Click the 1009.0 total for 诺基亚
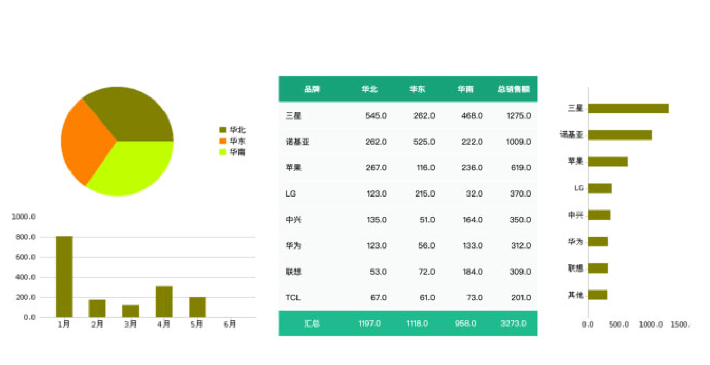710x365 pixels. (x=518, y=142)
